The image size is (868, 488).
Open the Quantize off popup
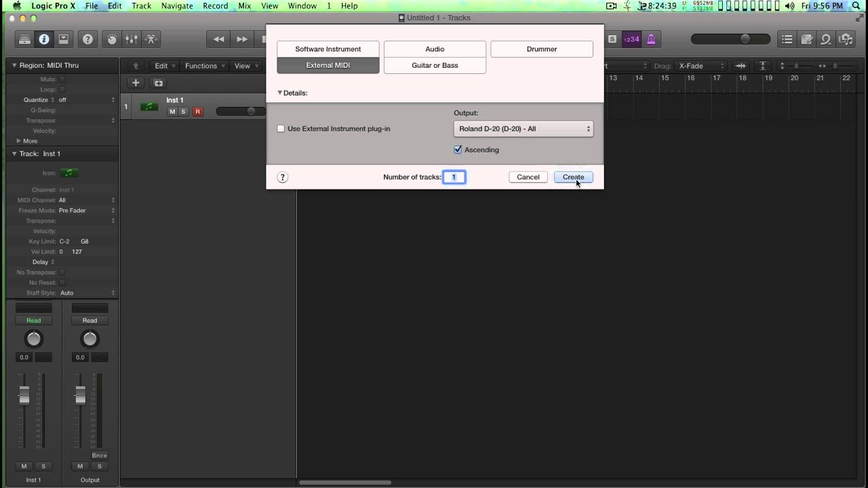[x=87, y=100]
